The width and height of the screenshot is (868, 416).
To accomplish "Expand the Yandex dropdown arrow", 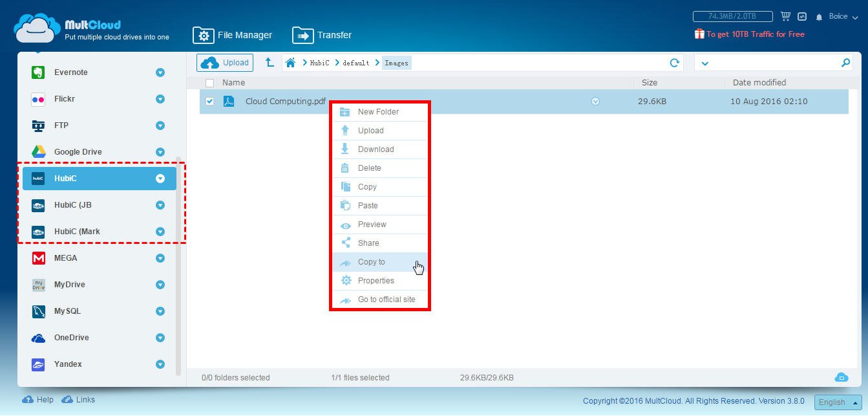I will pos(160,364).
